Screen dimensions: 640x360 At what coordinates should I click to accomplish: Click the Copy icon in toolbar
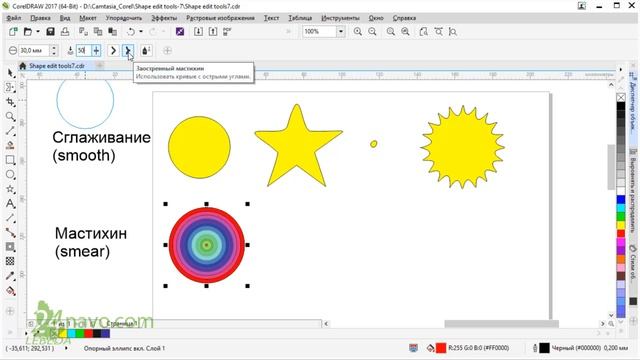[x=98, y=31]
